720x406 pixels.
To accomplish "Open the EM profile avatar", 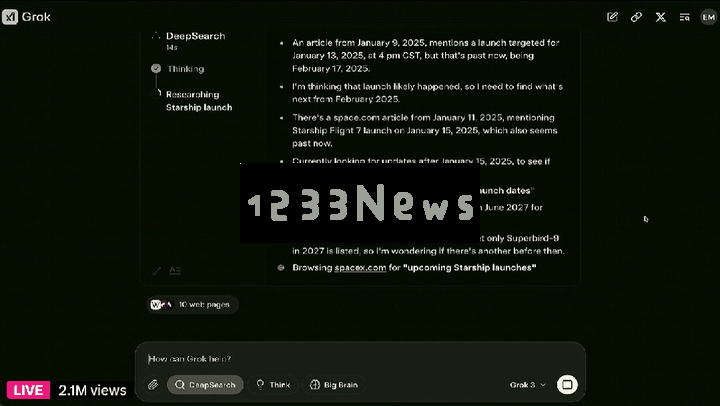I will [x=708, y=17].
